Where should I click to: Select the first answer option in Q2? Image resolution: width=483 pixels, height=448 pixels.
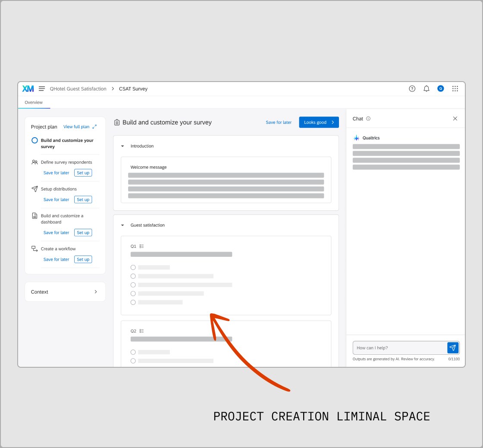133,352
